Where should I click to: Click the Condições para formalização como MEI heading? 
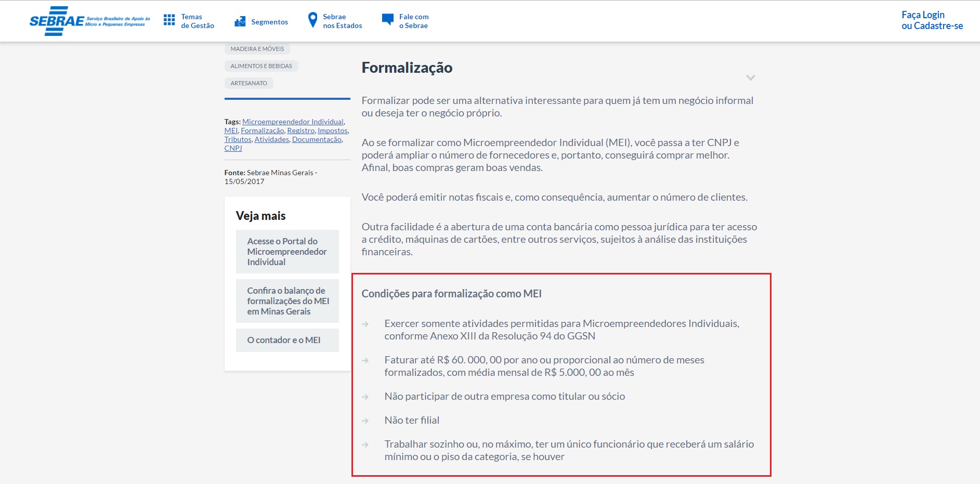tap(452, 294)
